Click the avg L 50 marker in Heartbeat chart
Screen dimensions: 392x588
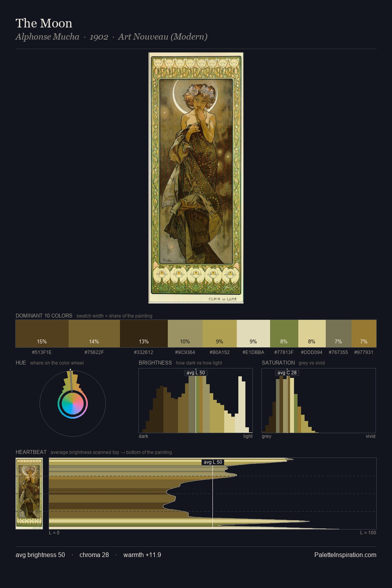click(x=213, y=462)
